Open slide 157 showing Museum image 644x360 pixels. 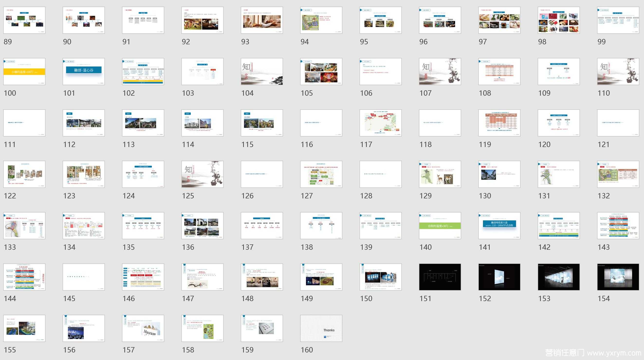point(143,328)
